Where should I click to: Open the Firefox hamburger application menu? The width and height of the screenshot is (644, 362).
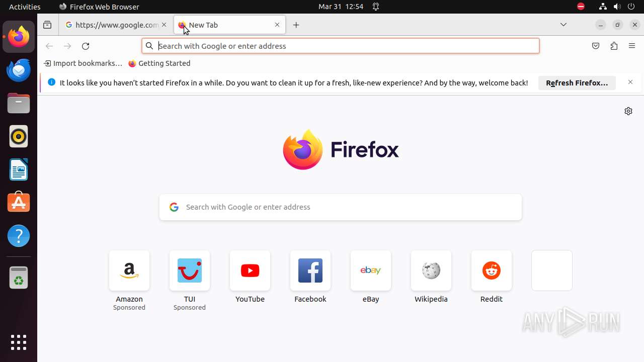(632, 46)
